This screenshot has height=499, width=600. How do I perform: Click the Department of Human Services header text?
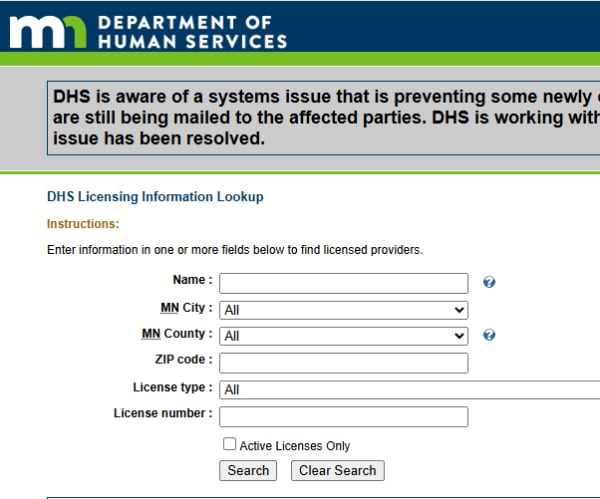192,31
